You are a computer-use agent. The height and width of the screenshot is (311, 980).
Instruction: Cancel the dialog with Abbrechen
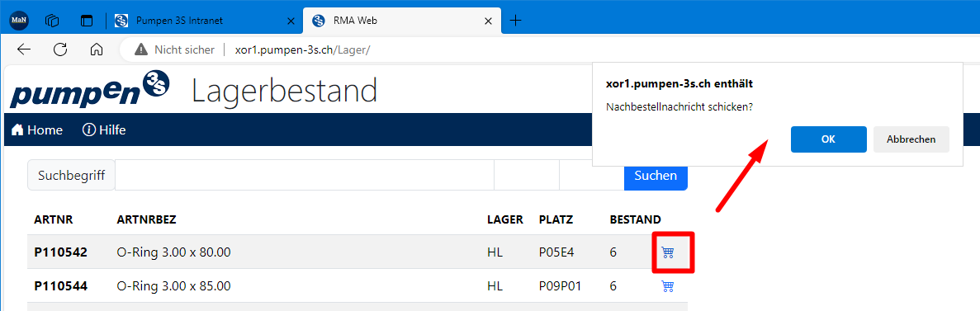click(911, 139)
